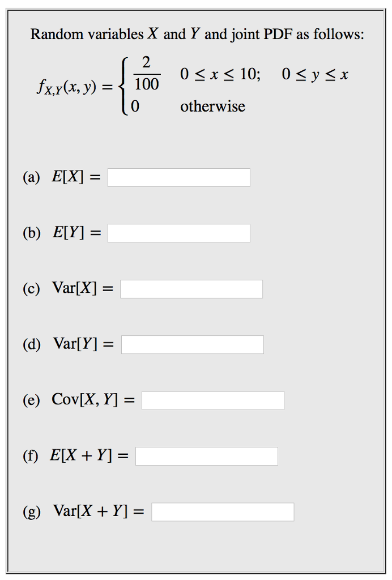Click the otherwise condition in the PDF definition
The width and height of the screenshot is (392, 580).
pyautogui.click(x=212, y=106)
